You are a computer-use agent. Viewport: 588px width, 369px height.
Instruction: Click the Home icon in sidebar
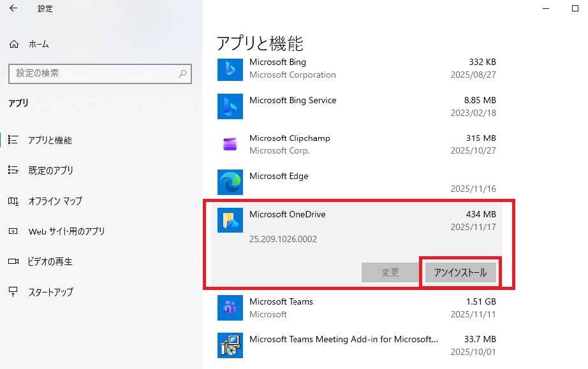point(13,45)
